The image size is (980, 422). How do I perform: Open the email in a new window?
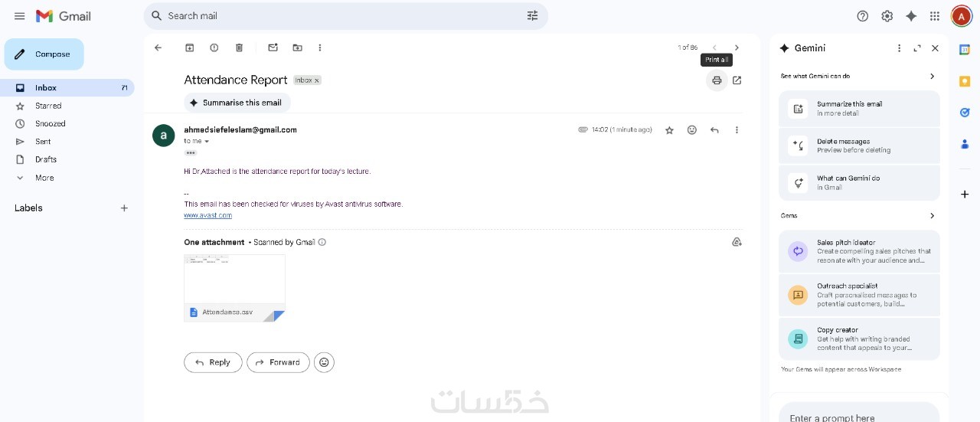point(737,80)
